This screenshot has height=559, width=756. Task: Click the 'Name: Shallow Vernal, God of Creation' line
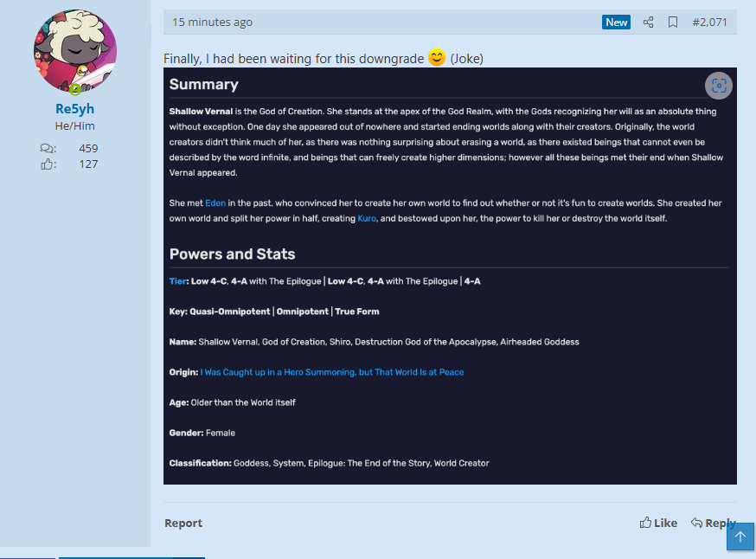374,342
